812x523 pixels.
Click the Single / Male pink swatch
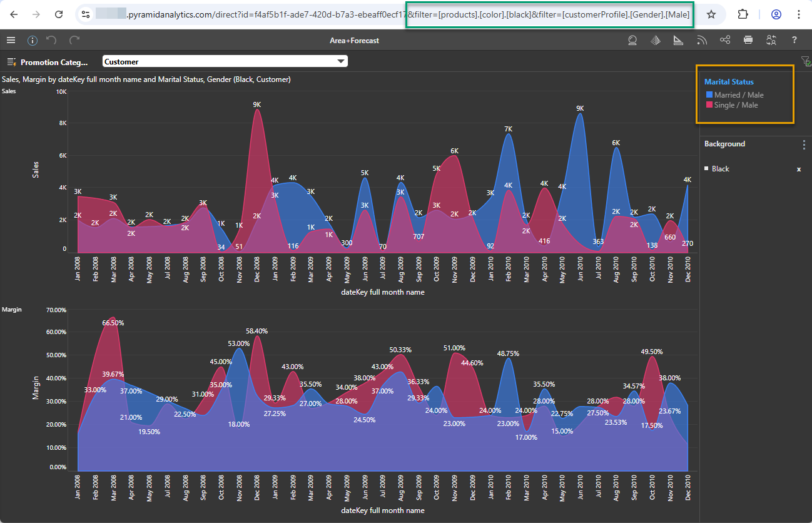tap(709, 105)
